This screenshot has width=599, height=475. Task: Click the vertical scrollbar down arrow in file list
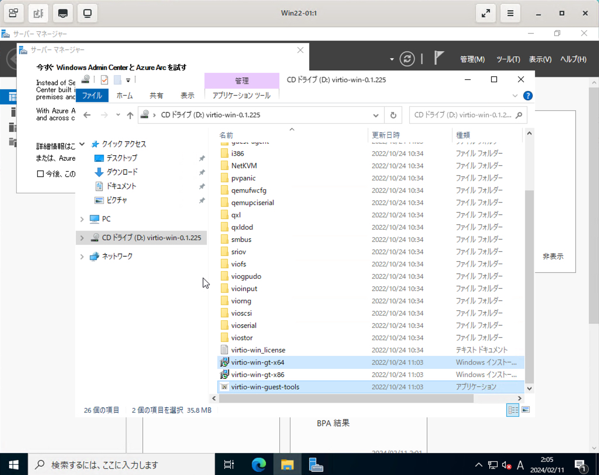[529, 388]
